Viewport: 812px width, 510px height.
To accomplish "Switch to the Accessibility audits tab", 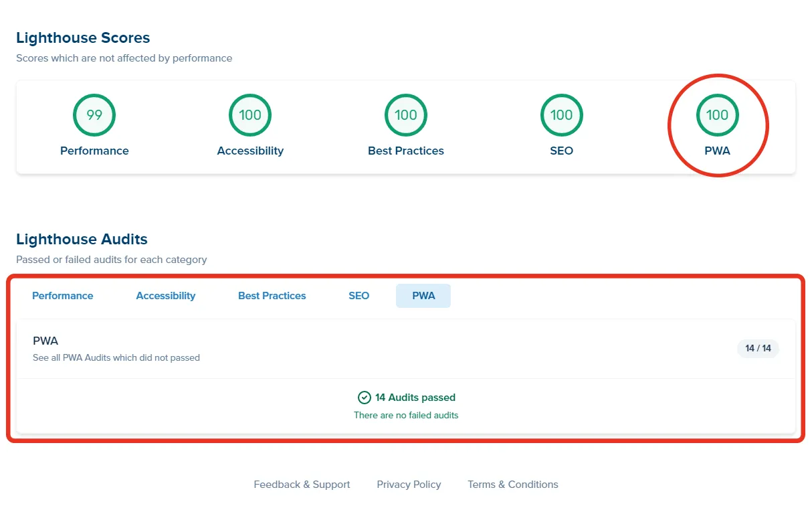I will pyautogui.click(x=166, y=296).
